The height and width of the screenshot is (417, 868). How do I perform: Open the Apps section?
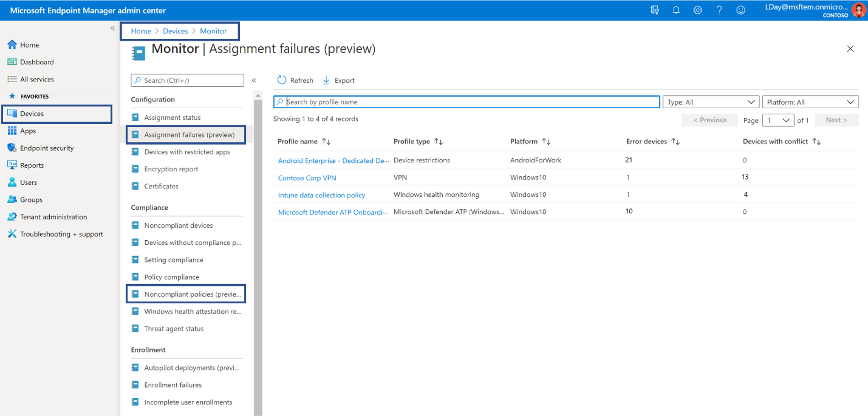(27, 131)
